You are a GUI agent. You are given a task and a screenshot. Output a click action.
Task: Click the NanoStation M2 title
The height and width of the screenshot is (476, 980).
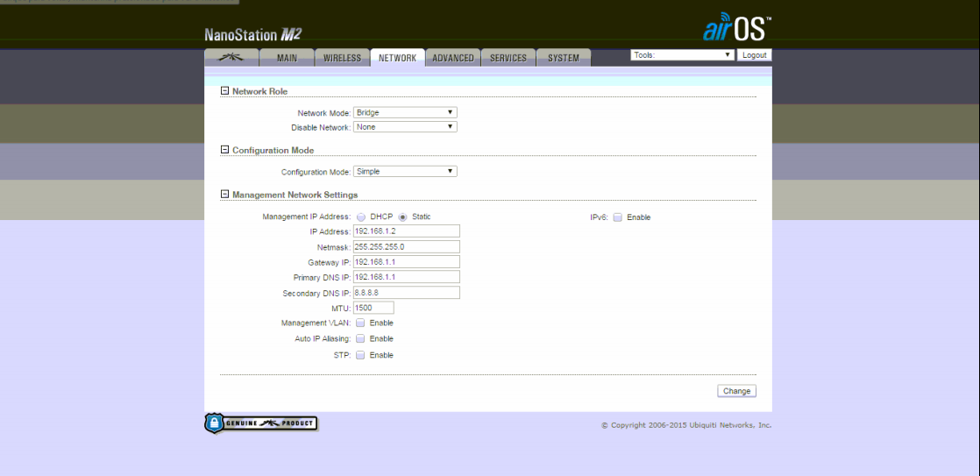pos(253,34)
